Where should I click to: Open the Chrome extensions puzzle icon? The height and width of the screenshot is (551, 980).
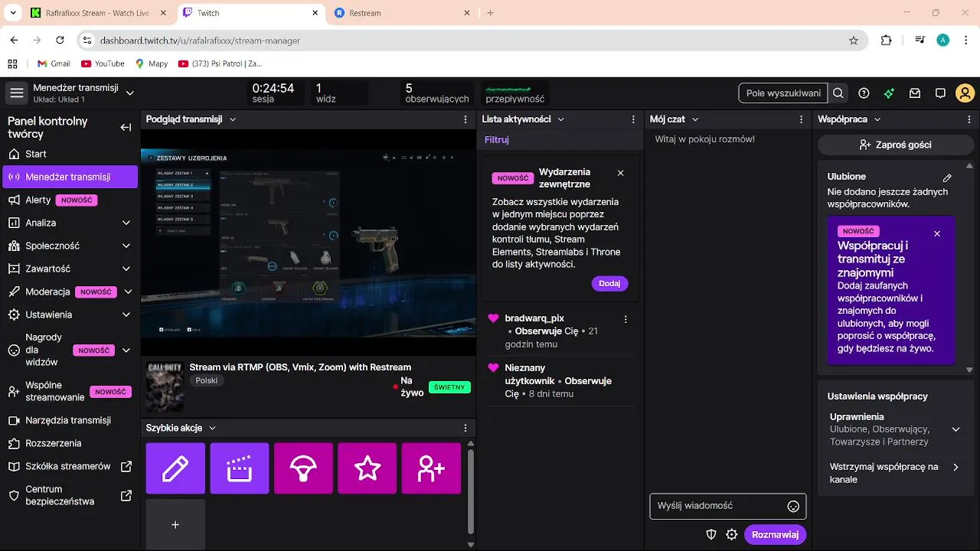pos(887,41)
